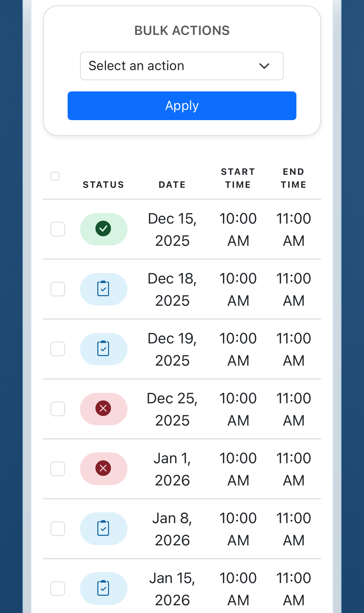Mark the Dec 19, 2025 row checkbox

point(58,349)
